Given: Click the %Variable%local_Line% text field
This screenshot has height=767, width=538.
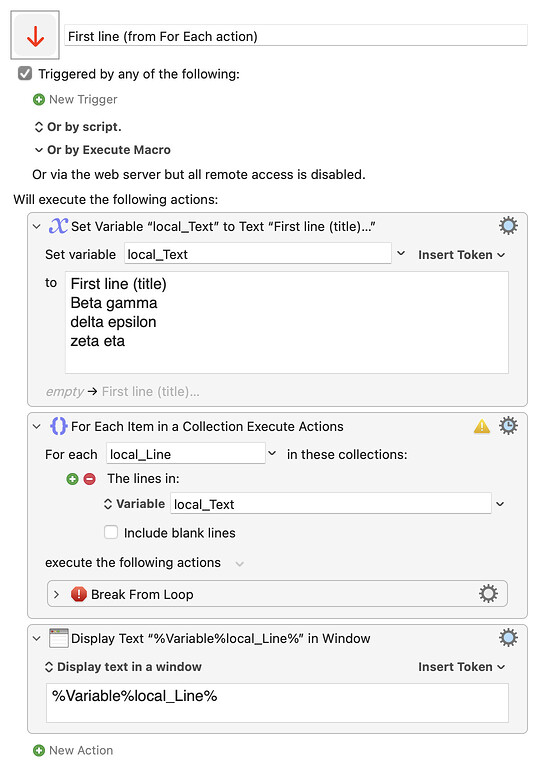Looking at the screenshot, I should [277, 703].
